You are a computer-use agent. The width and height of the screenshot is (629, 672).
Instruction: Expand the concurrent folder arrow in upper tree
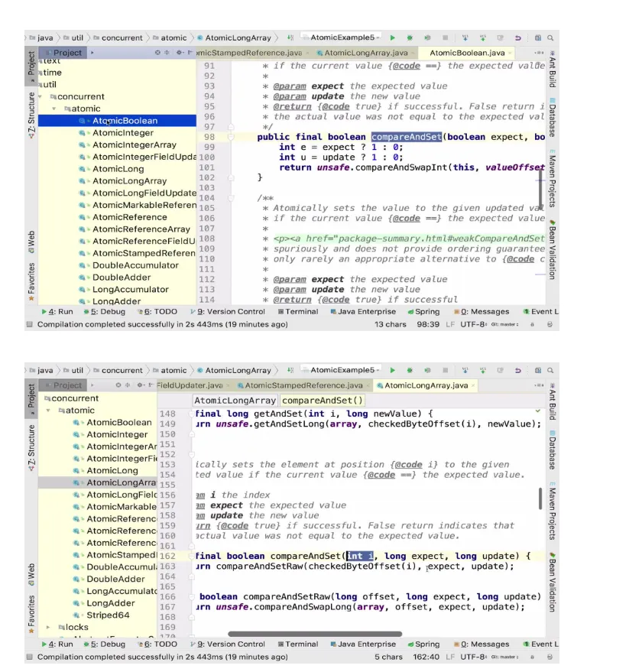point(41,97)
